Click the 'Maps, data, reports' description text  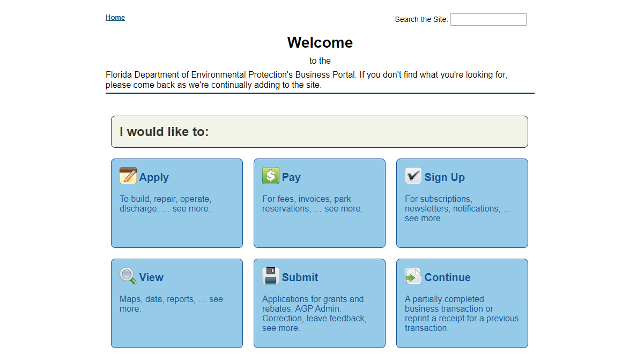[x=171, y=304]
